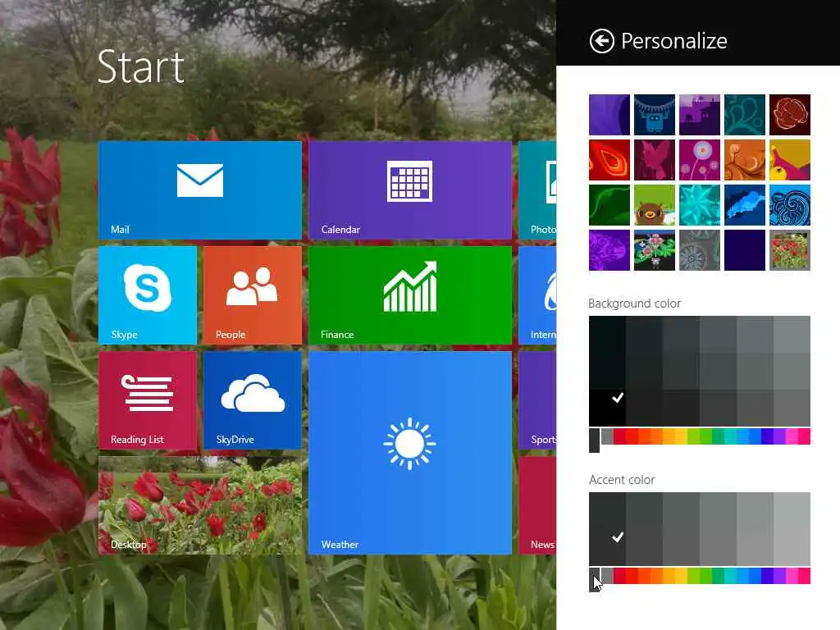
Task: Open the partially visible Photos tile
Action: coord(537,190)
